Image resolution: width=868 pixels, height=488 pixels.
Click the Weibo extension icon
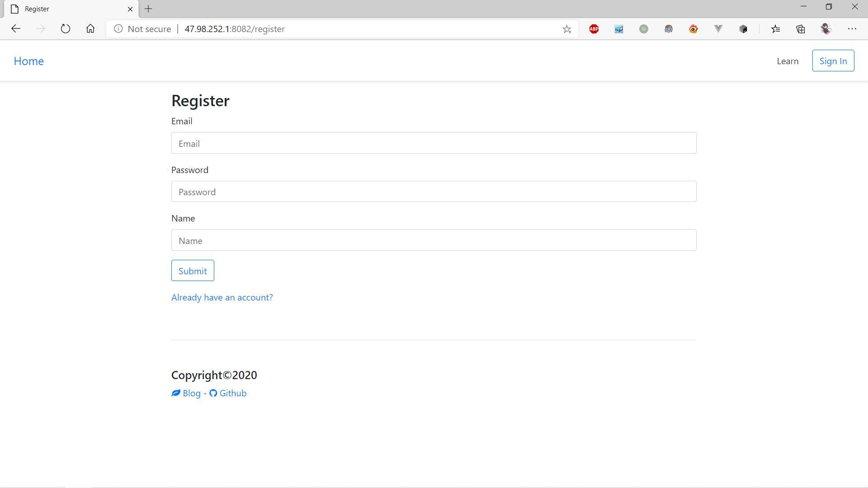click(x=693, y=29)
